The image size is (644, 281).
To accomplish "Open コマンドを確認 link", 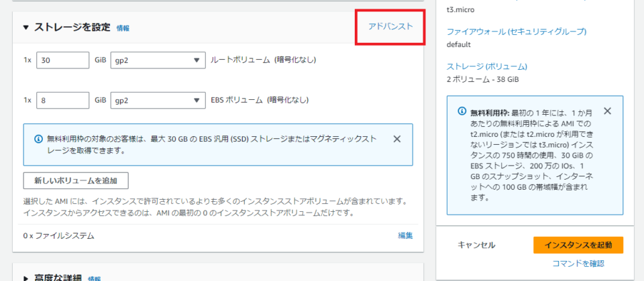I will tap(578, 264).
